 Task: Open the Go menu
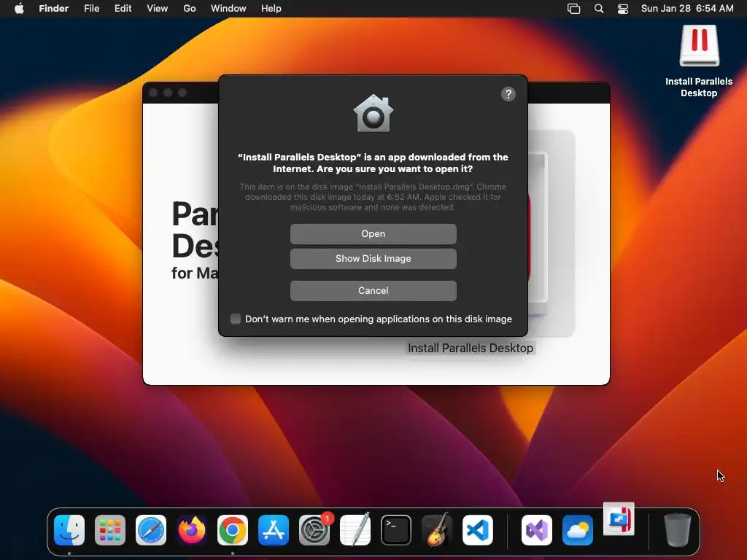(x=190, y=8)
